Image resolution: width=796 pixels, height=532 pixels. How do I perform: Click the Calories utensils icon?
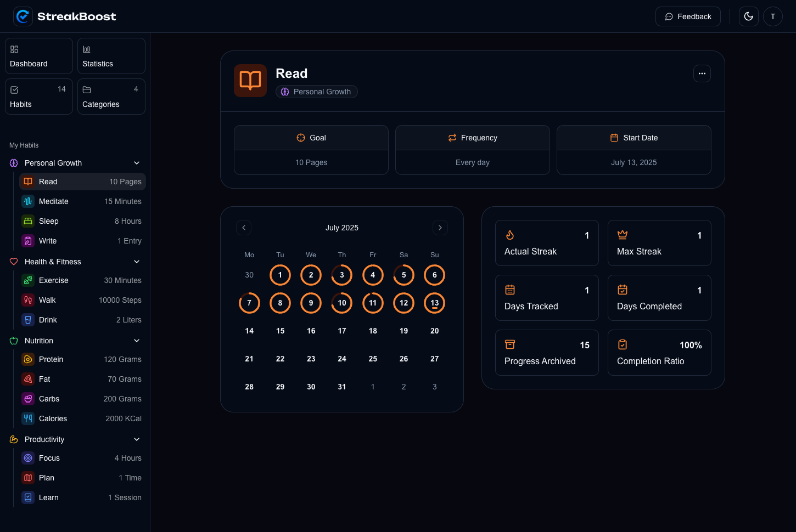point(28,418)
